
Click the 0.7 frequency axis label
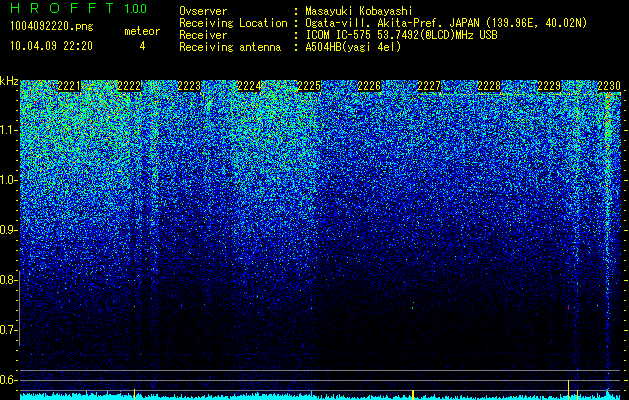pos(8,330)
